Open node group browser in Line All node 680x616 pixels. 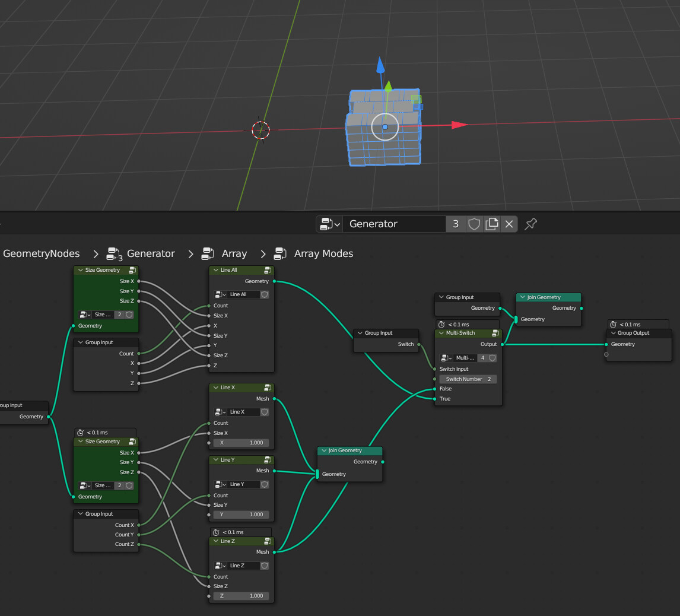220,294
